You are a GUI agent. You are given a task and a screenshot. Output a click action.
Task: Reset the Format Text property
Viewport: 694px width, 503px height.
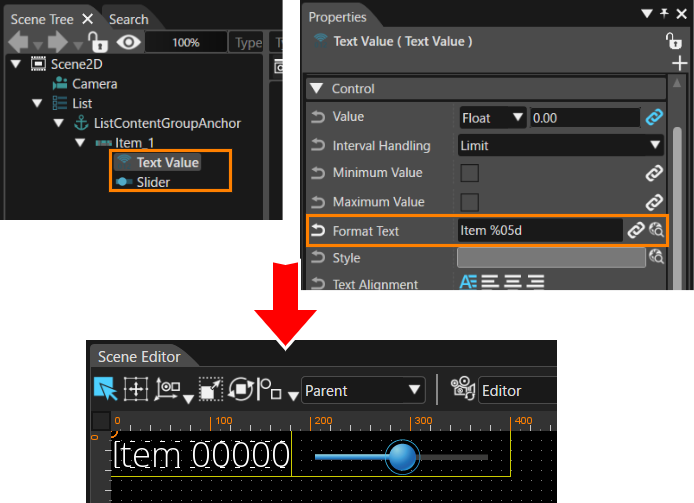(318, 231)
